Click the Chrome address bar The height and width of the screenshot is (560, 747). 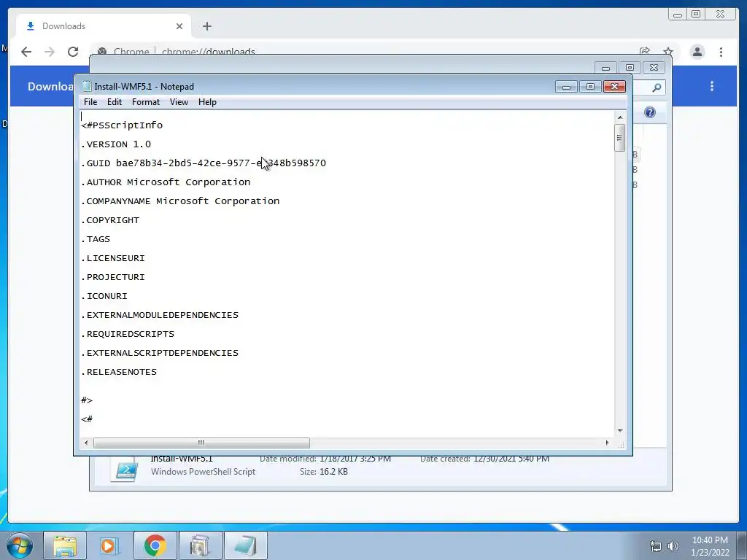[x=362, y=52]
